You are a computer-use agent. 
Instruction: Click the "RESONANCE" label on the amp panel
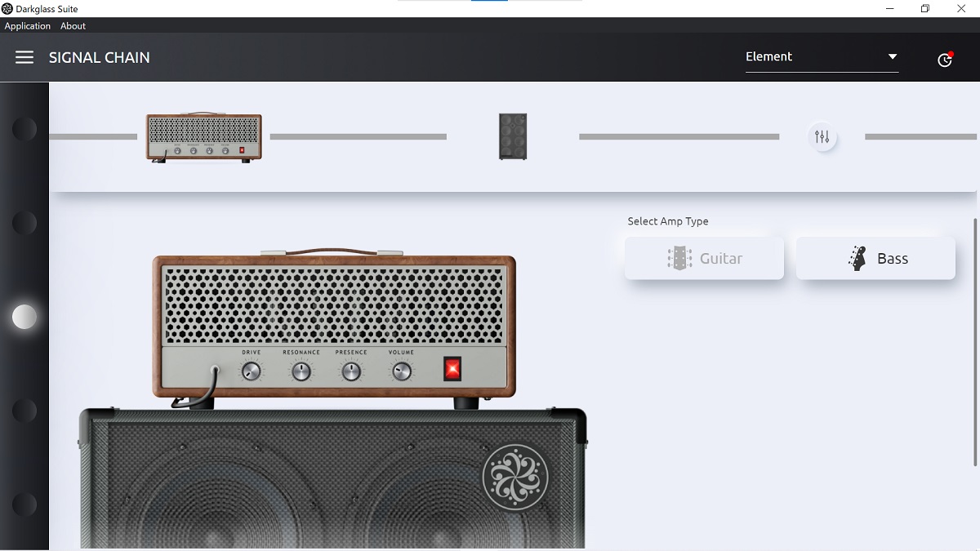(x=301, y=353)
